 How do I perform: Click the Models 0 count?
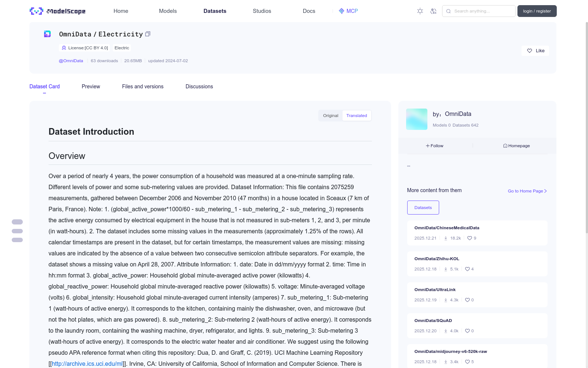[x=442, y=125]
